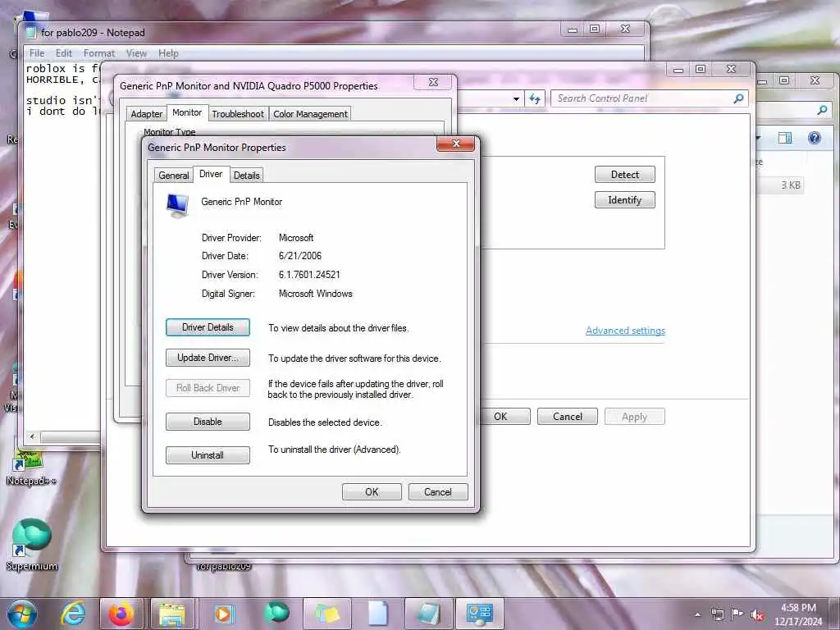Click Control Panel refresh arrows icon
Image resolution: width=840 pixels, height=630 pixels.
pyautogui.click(x=535, y=98)
